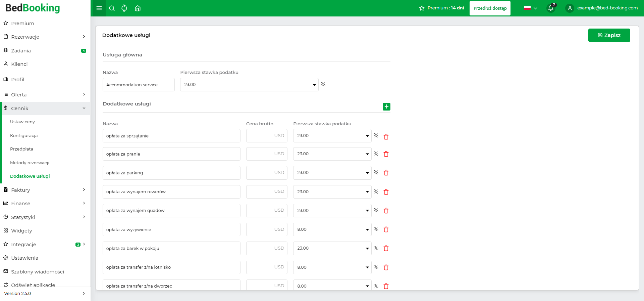Delete the 'opłata za wyżywienie' service
Screen dimensions: 644x301
pos(386,229)
